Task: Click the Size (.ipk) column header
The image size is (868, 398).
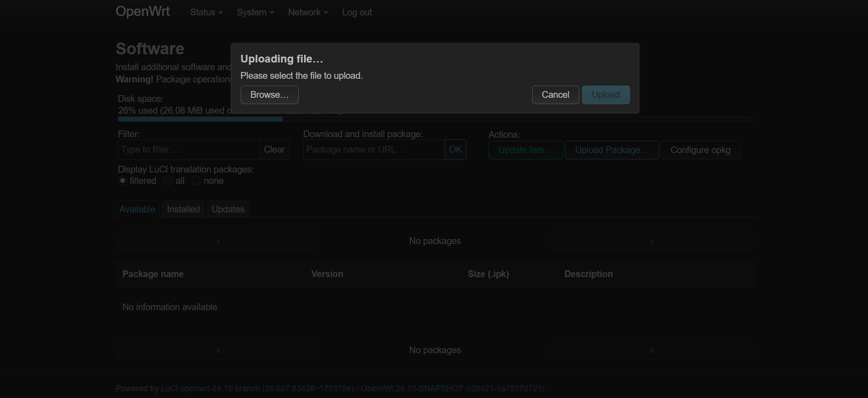Action: tap(488, 274)
